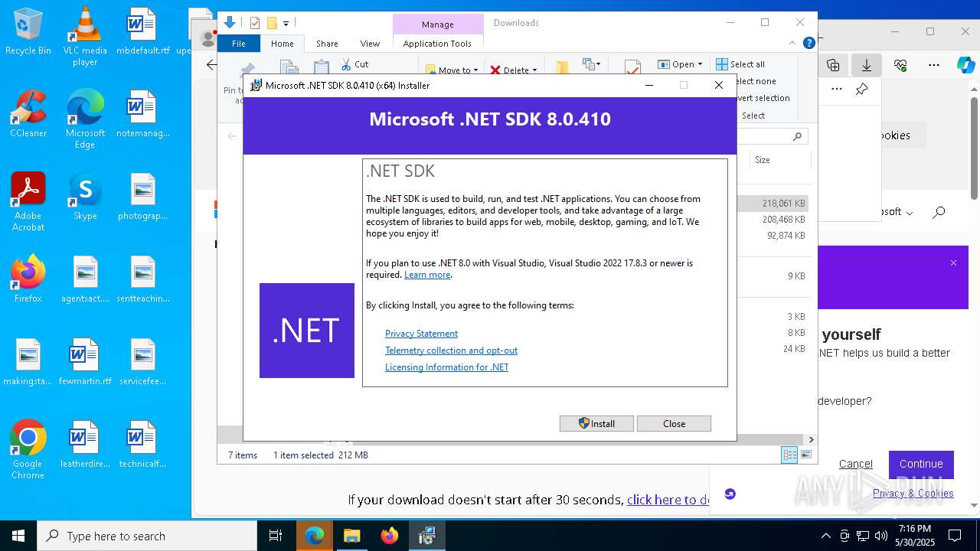This screenshot has height=551, width=980.
Task: Select the 208,468 KB file row
Action: [772, 220]
